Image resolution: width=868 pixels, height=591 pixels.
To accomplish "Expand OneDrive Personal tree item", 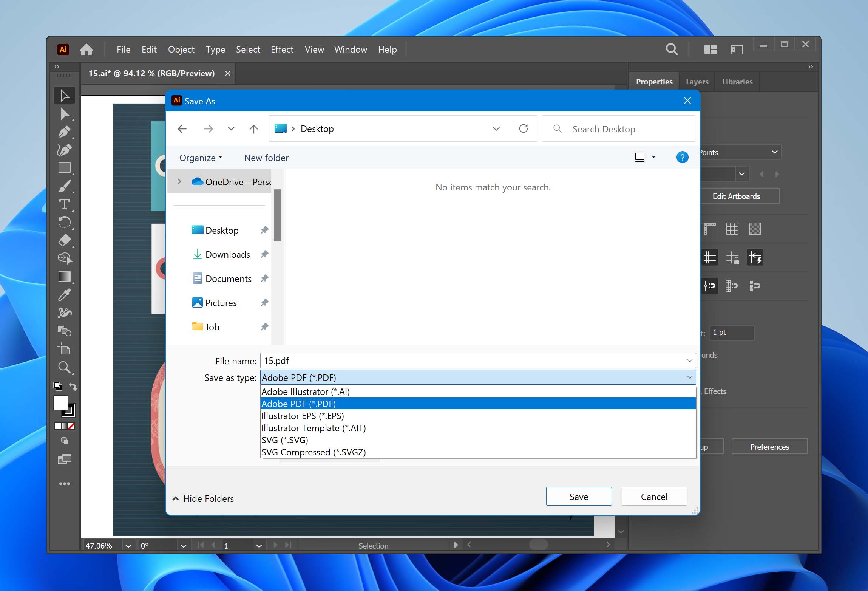I will 178,181.
